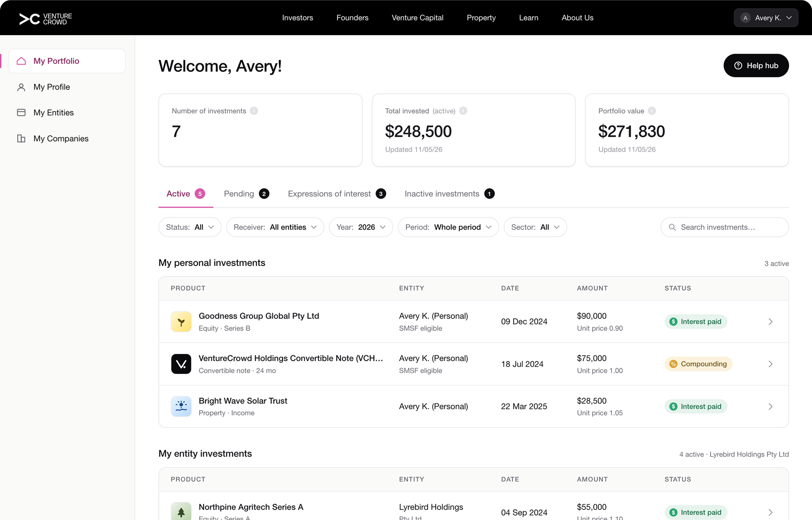The width and height of the screenshot is (812, 520).
Task: Switch to Expressions of interest tab
Action: tap(337, 194)
